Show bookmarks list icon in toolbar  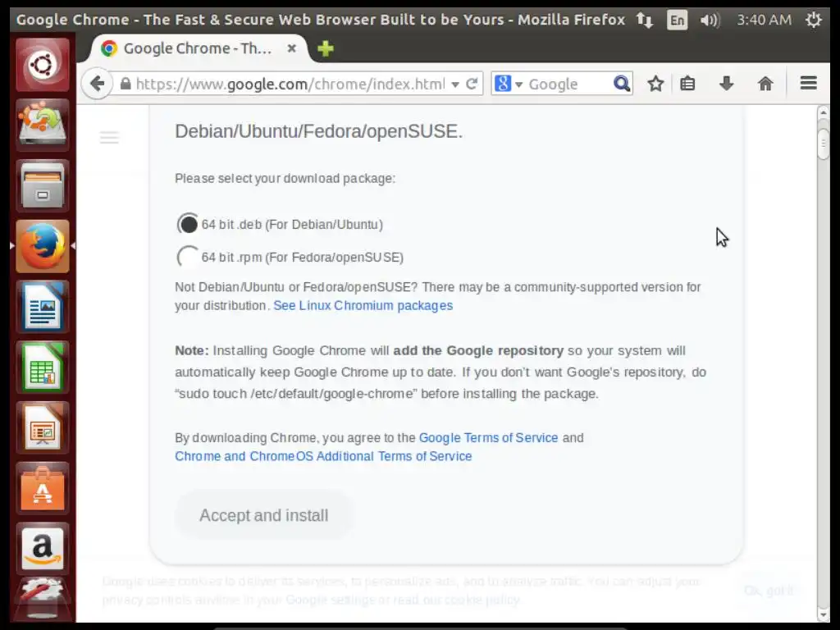(688, 84)
